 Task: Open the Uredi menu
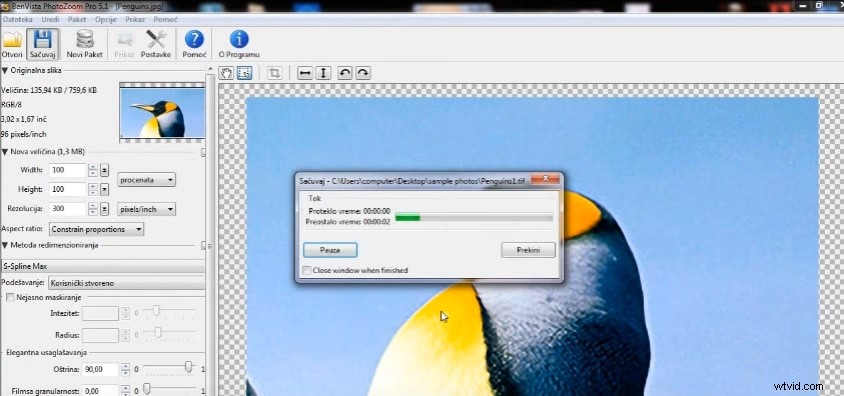[x=50, y=19]
